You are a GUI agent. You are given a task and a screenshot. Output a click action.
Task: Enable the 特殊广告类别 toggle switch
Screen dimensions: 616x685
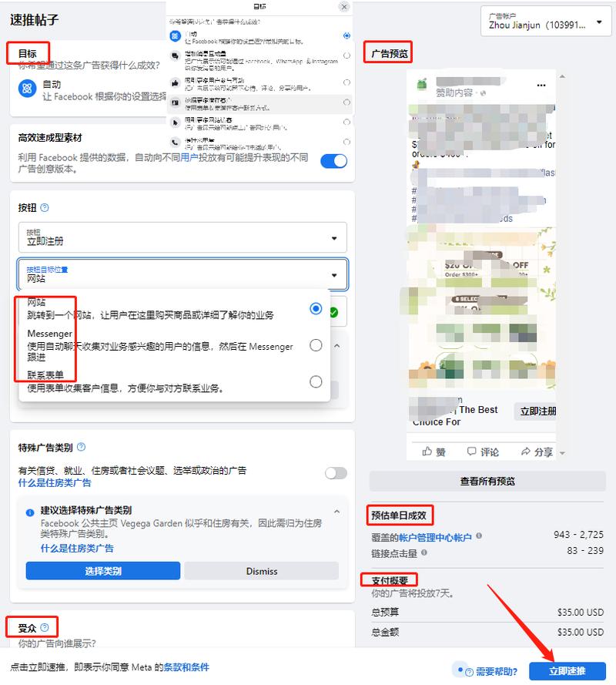(336, 473)
